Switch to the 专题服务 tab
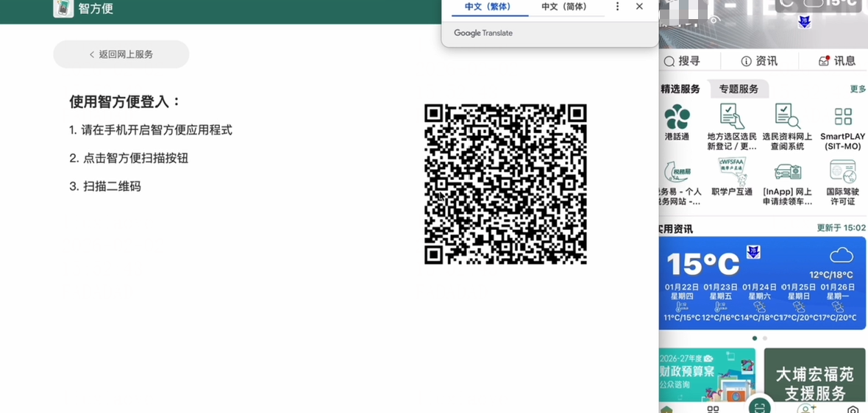 pyautogui.click(x=739, y=89)
